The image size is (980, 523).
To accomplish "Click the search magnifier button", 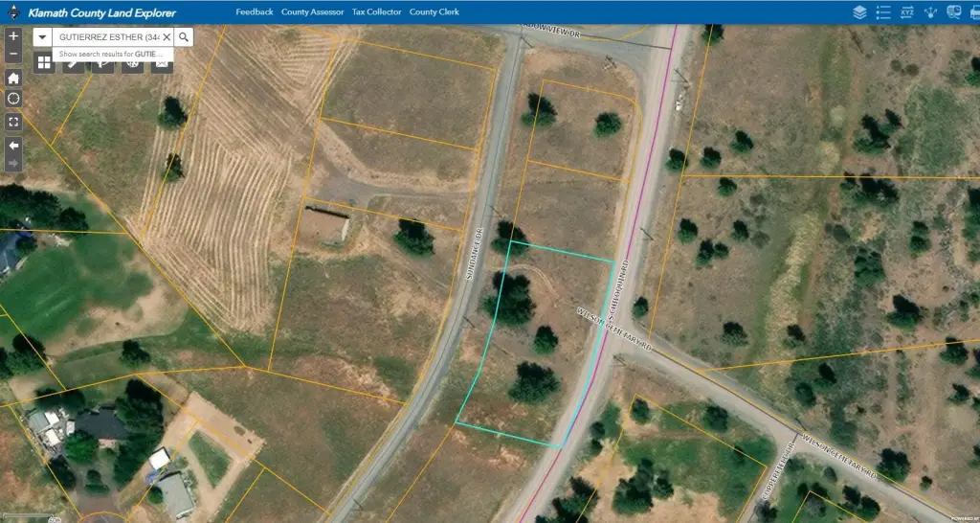I will 184,36.
